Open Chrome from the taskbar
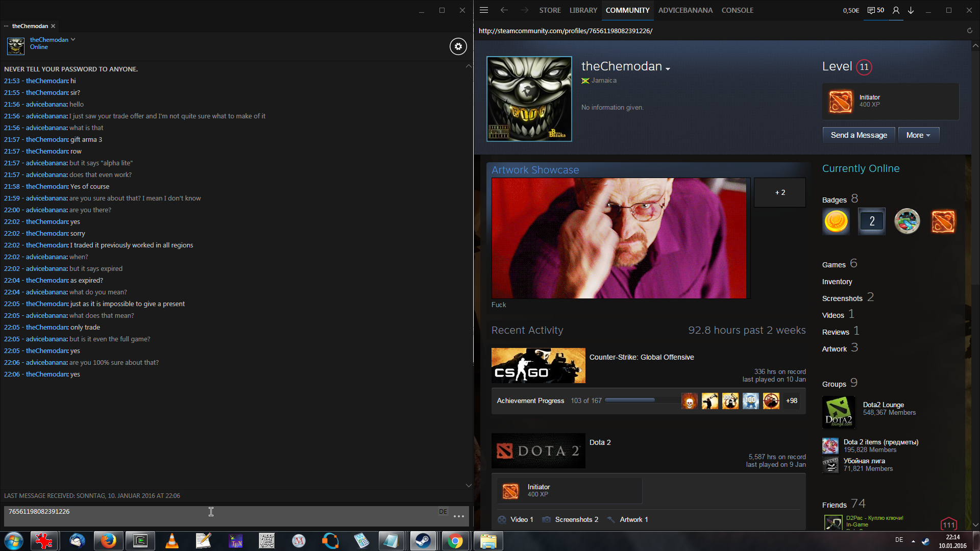The height and width of the screenshot is (551, 980). pos(455,541)
